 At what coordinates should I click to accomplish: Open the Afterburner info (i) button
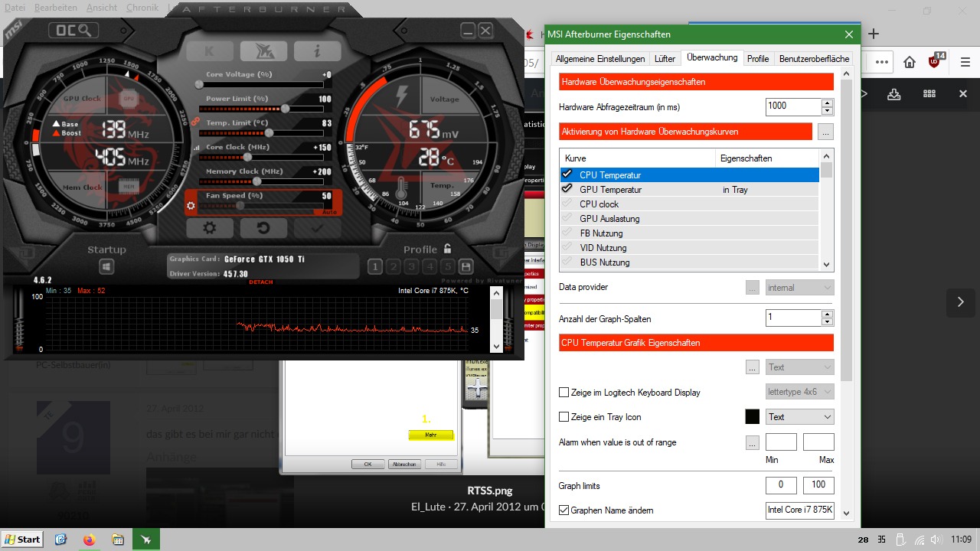pyautogui.click(x=317, y=51)
